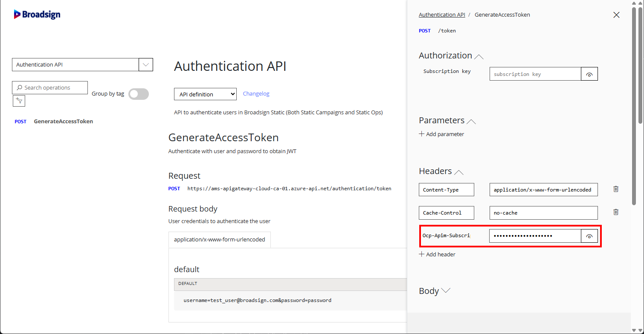
Task: Click Add parameter
Action: click(x=442, y=134)
